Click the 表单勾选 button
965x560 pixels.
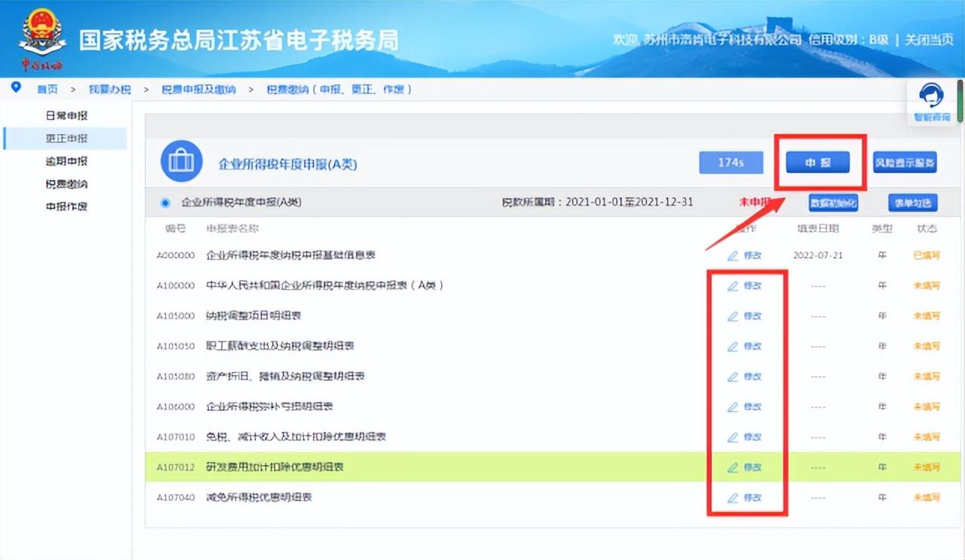pos(914,202)
